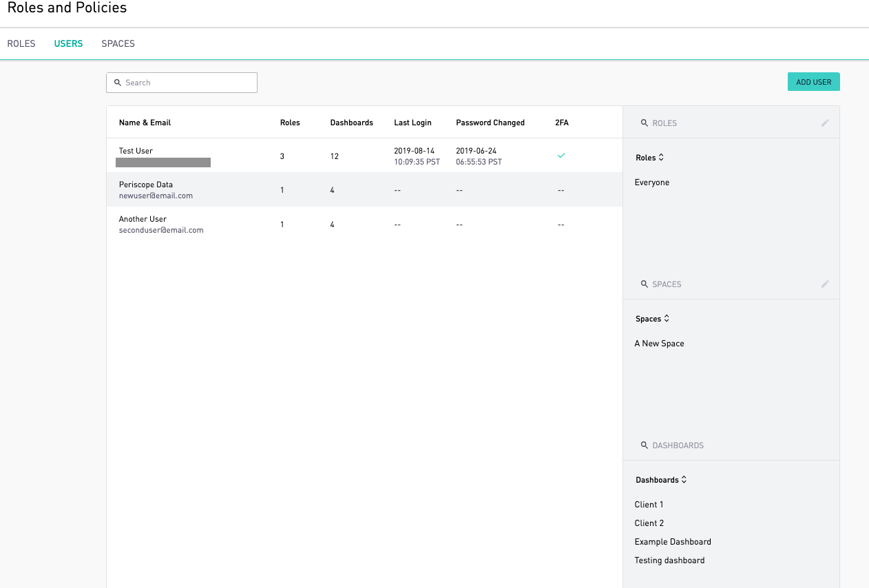Click the 06:55:53 PST password time
Screen dimensions: 869x588
tap(479, 162)
